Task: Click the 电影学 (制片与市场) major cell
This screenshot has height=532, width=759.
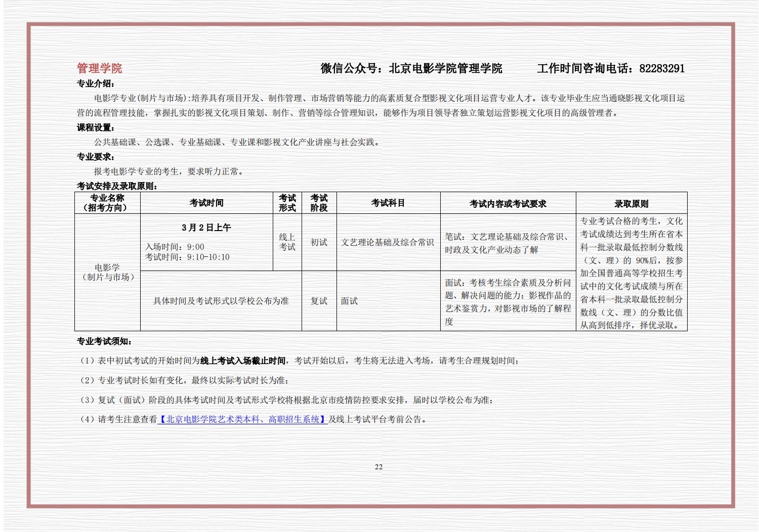Action: tap(107, 272)
